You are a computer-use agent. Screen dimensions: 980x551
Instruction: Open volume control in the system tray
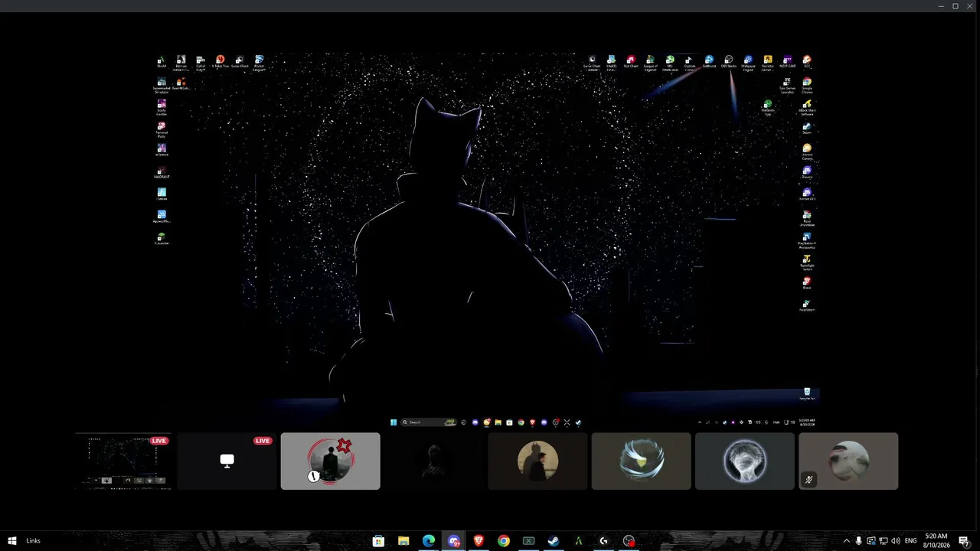click(x=895, y=541)
